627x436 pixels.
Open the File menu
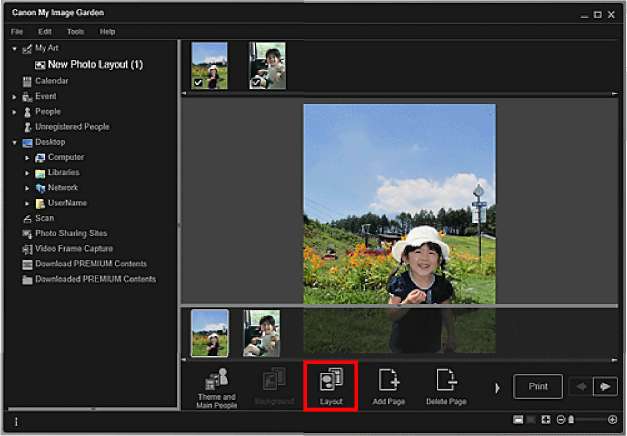pos(17,32)
